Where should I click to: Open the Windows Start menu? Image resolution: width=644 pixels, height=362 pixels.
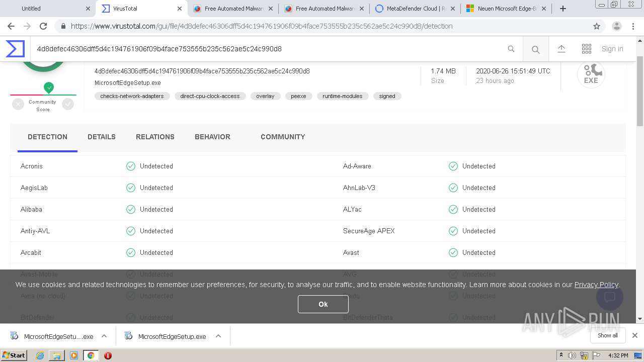coord(14,355)
